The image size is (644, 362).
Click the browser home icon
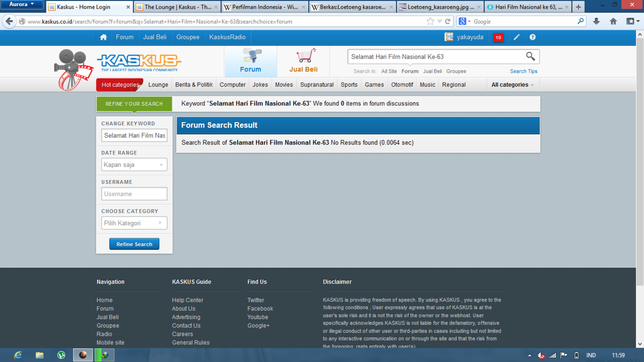[x=613, y=21]
